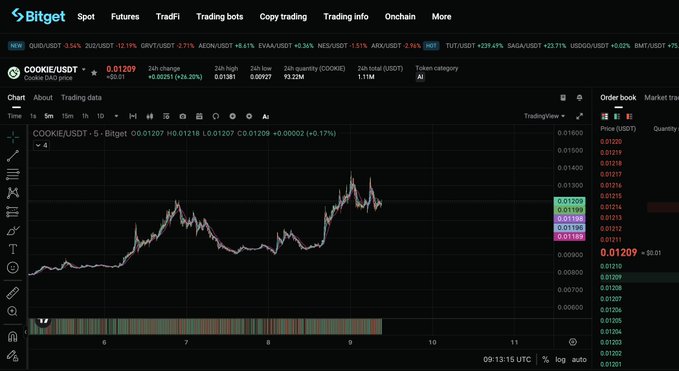The width and height of the screenshot is (679, 371).
Task: Collapse the left drawing toolbar arrow
Action: [26, 332]
